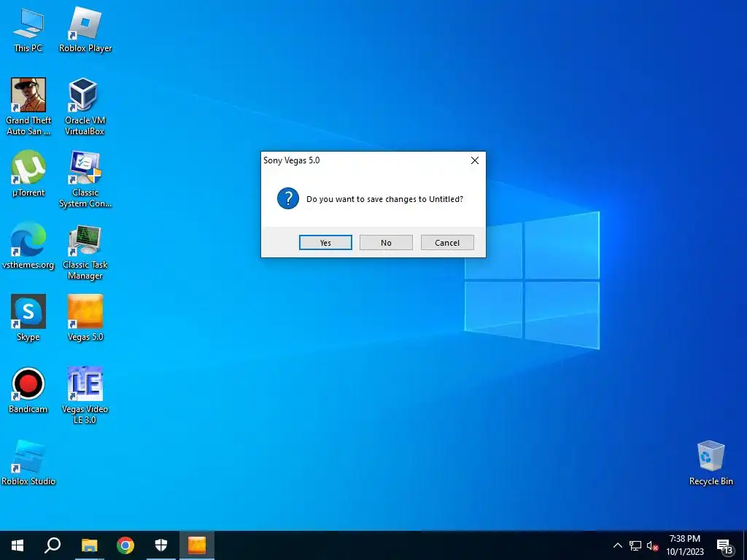Select the Bandicam desktop icon

28,391
